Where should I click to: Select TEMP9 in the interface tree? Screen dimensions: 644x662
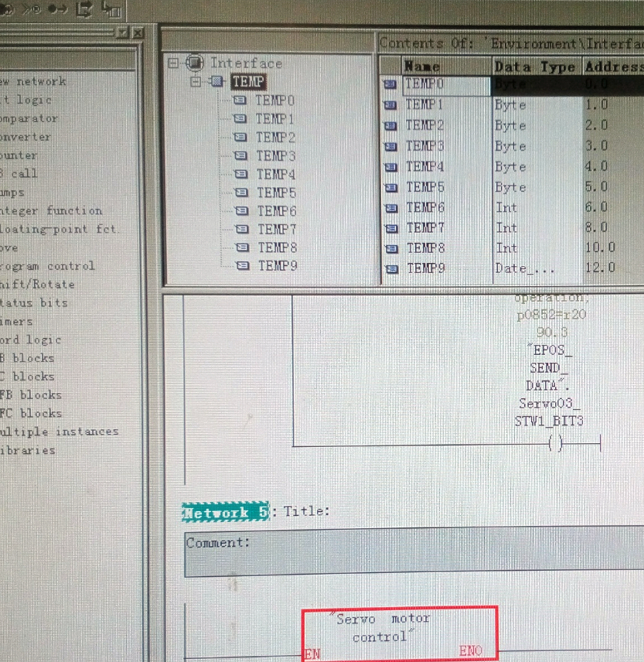[x=278, y=265]
